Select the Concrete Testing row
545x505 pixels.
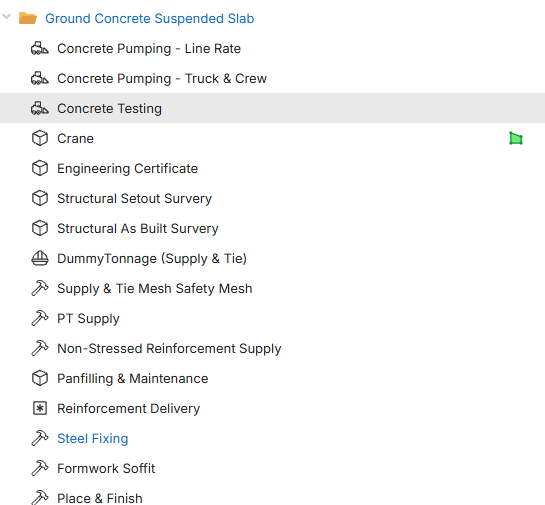tap(272, 108)
